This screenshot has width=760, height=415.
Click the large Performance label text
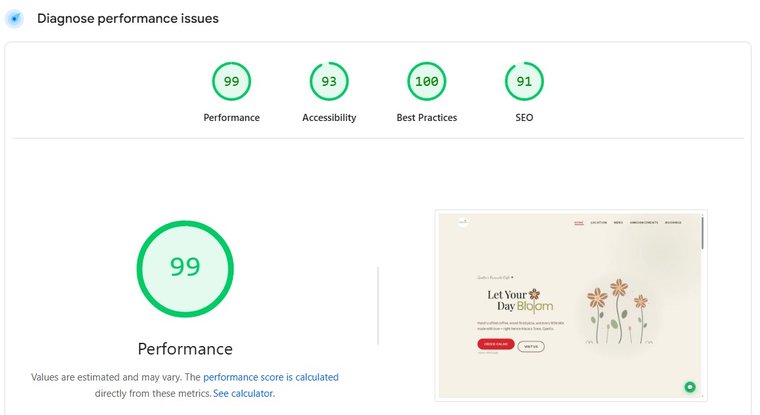click(x=185, y=349)
